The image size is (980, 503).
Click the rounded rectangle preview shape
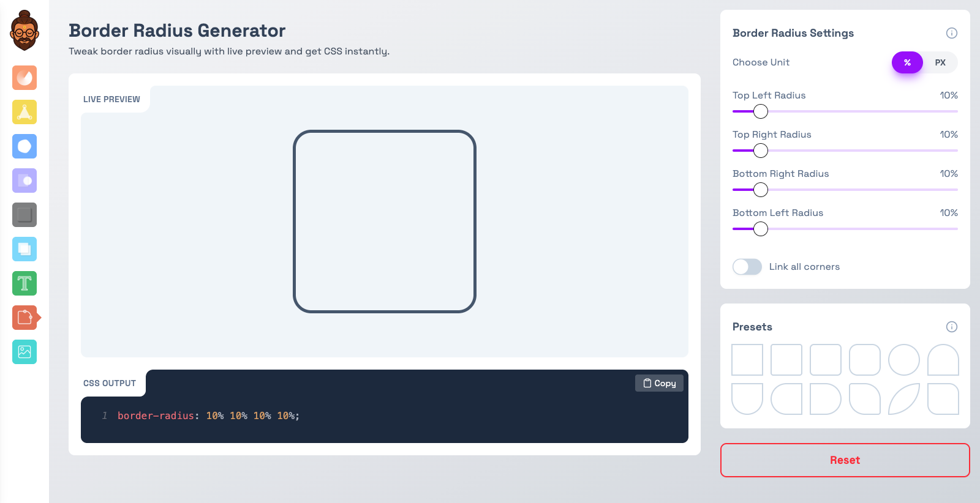[385, 222]
